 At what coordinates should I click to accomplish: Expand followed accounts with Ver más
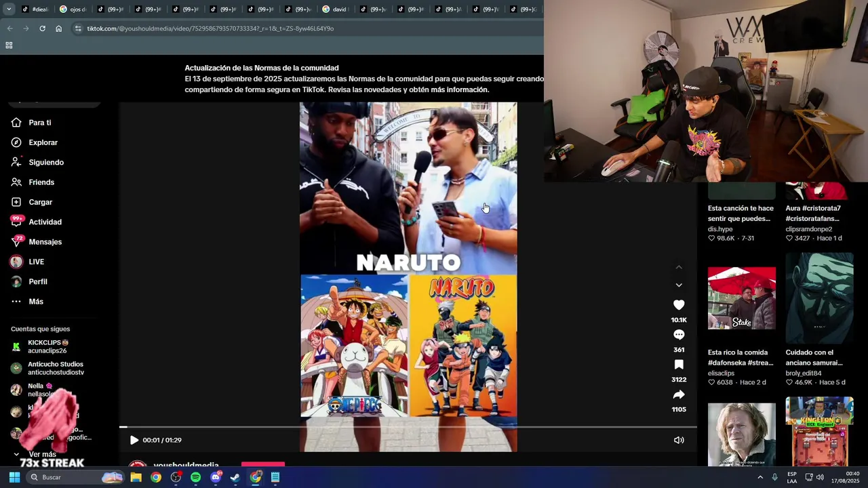[x=35, y=454]
